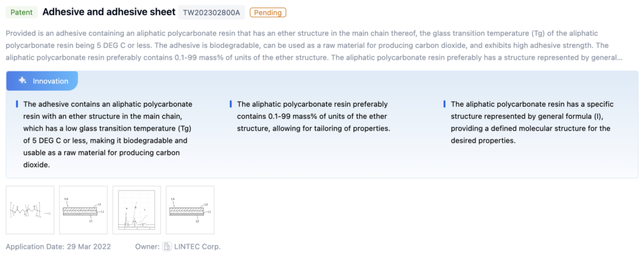Select the innovation point about 0.1-99 mass% ether units
The height and width of the screenshot is (257, 644).
(314, 116)
